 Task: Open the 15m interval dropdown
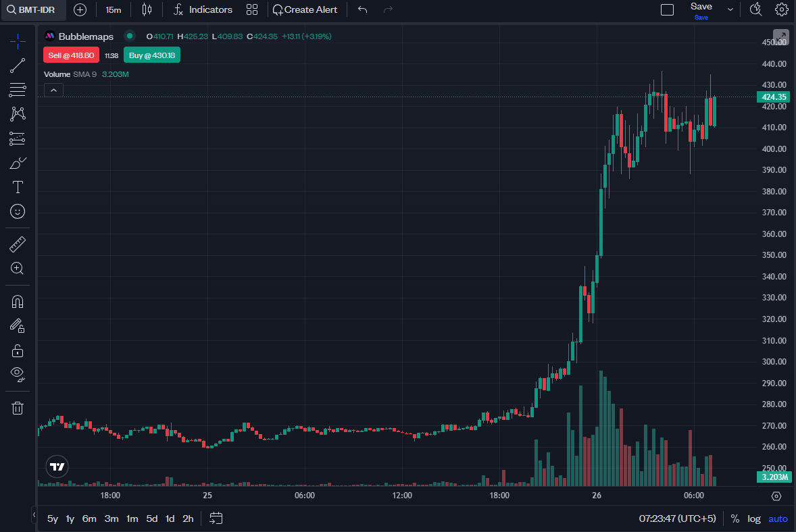(x=114, y=9)
